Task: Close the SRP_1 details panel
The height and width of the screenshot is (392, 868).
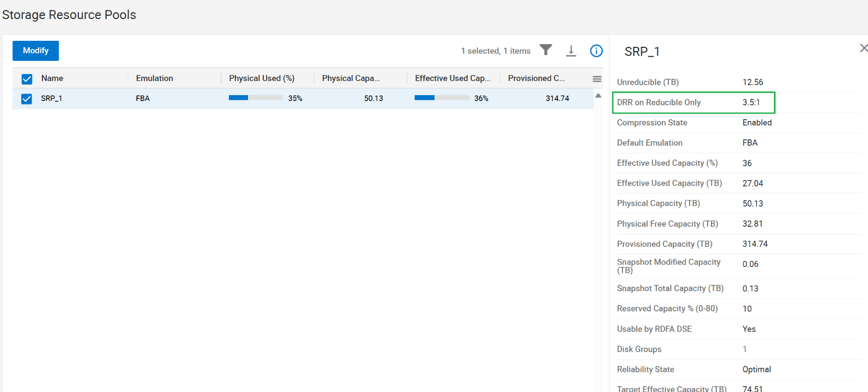Action: (863, 48)
